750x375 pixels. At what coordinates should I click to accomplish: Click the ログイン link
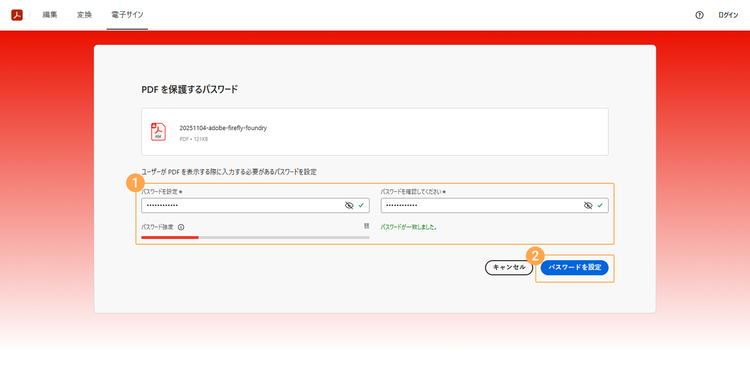click(728, 15)
